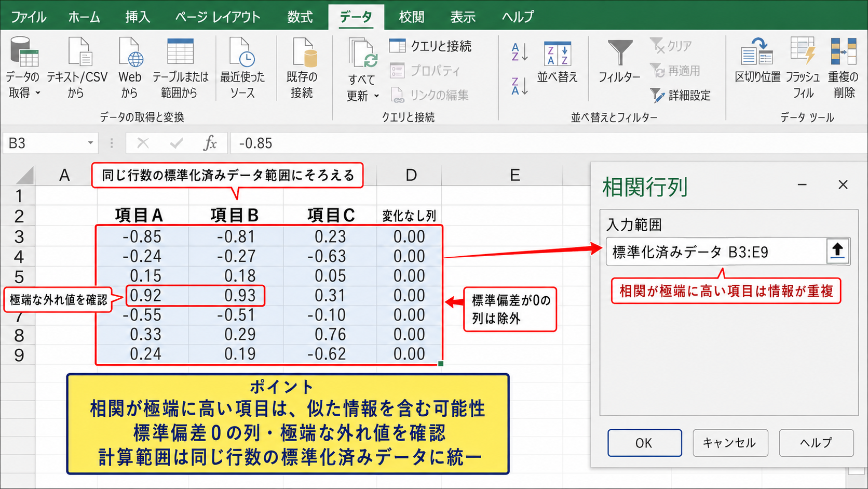Click the fx insert function icon
The width and height of the screenshot is (868, 489).
pos(210,143)
